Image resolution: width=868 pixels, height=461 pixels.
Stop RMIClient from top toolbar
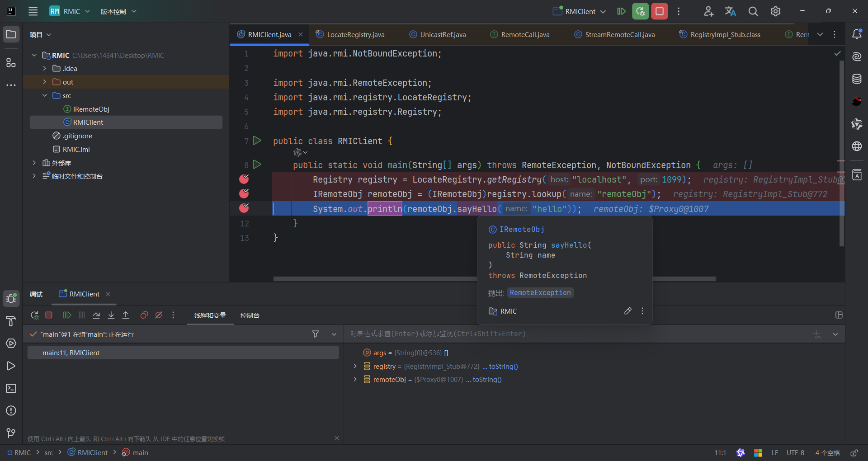click(660, 11)
